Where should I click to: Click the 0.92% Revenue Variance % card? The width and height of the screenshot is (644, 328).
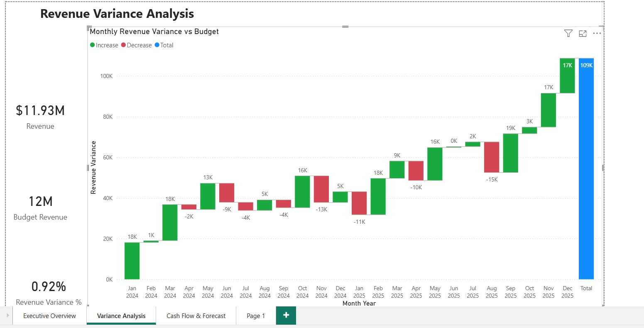pos(49,291)
